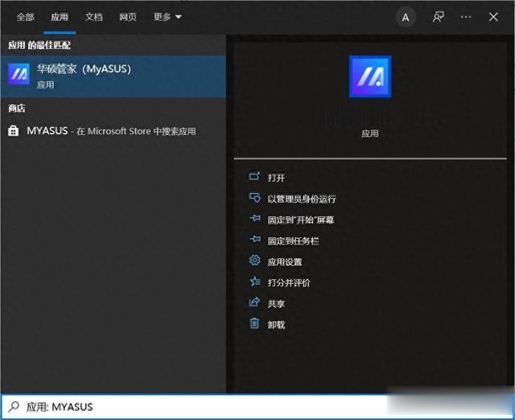515x420 pixels.
Task: Switch to the 网页 tab
Action: coord(128,17)
